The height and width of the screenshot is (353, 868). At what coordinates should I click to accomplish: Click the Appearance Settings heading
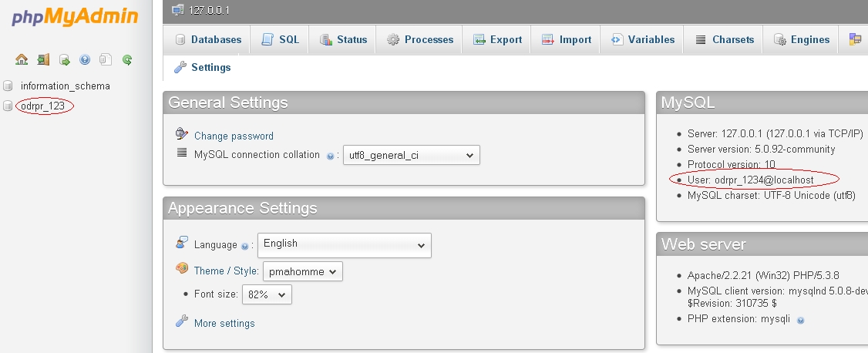[243, 208]
